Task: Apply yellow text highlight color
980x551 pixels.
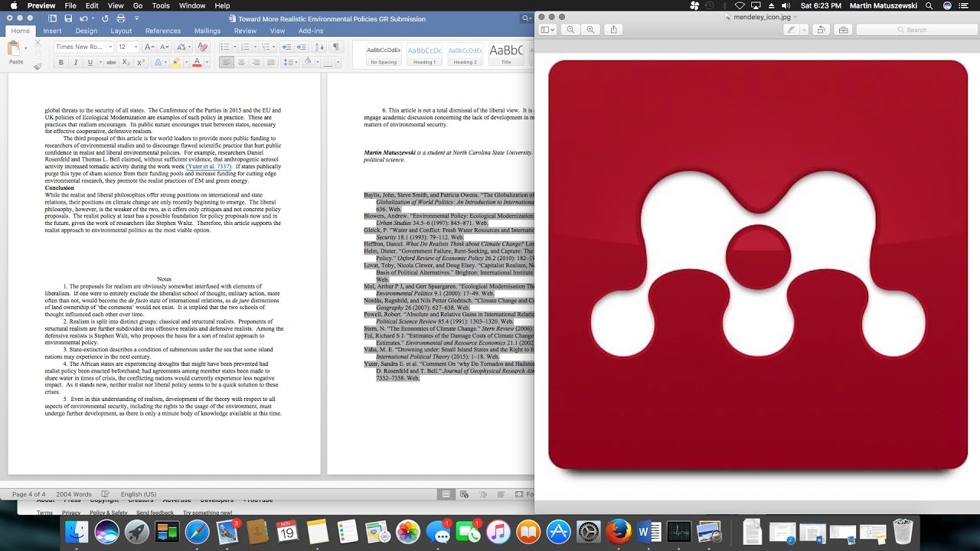Action: tap(177, 62)
